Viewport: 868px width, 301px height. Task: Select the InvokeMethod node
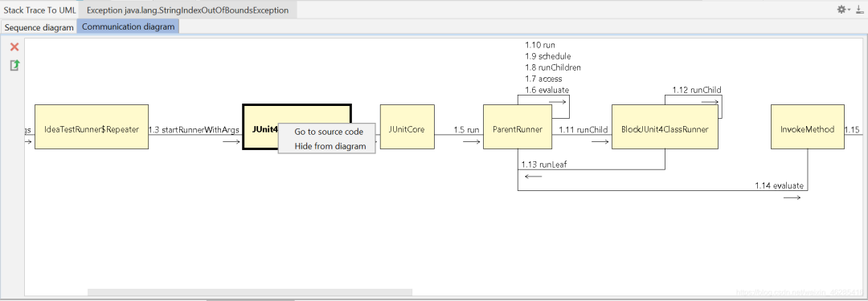[x=808, y=127]
